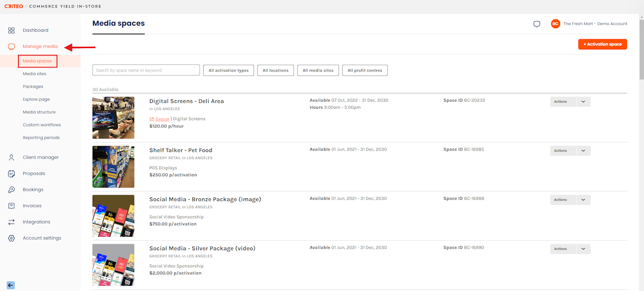Click the Dashboard grid icon
This screenshot has height=291, width=644.
pyautogui.click(x=12, y=30)
